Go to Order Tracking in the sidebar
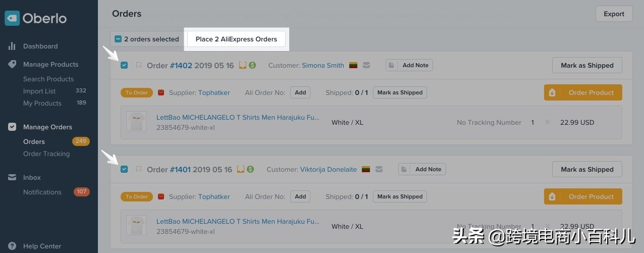 pos(46,154)
